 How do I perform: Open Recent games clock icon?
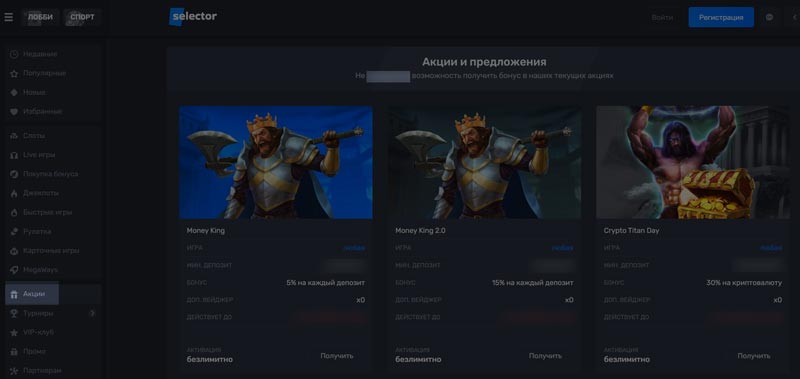pyautogui.click(x=14, y=54)
